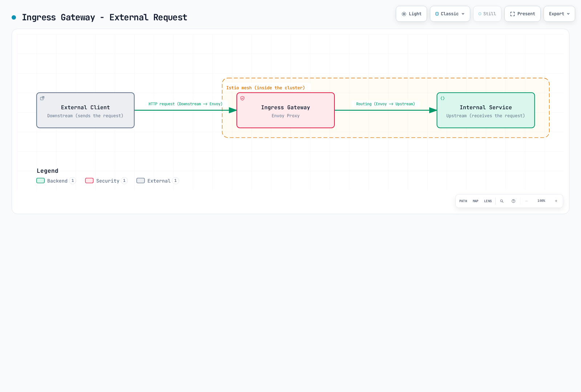Click the code brackets icon on Internal Service

(x=443, y=98)
